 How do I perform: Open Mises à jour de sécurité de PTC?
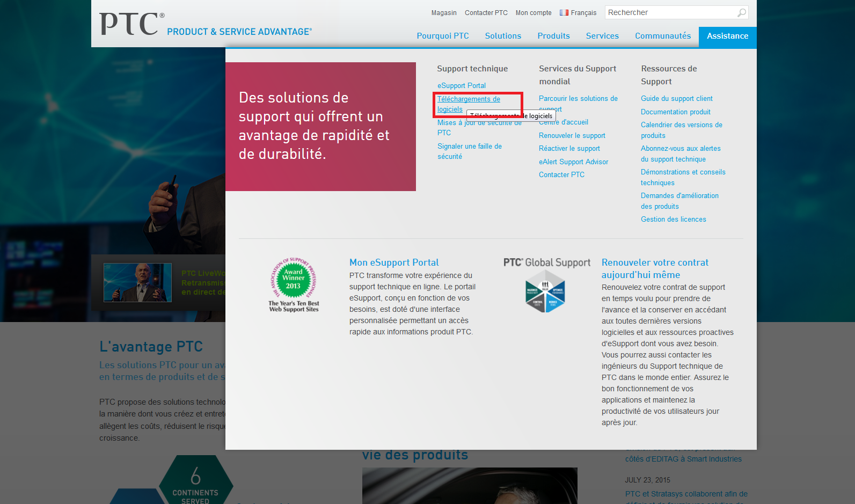tap(479, 128)
